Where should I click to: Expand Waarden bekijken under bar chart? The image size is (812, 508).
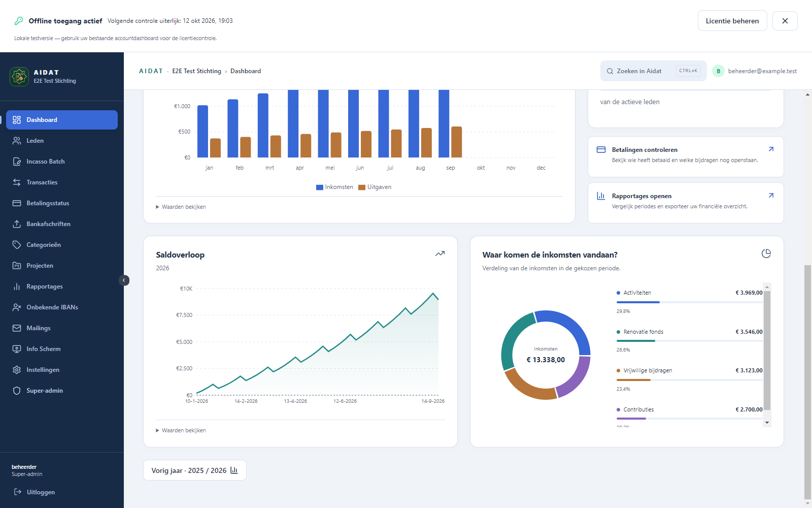click(181, 207)
